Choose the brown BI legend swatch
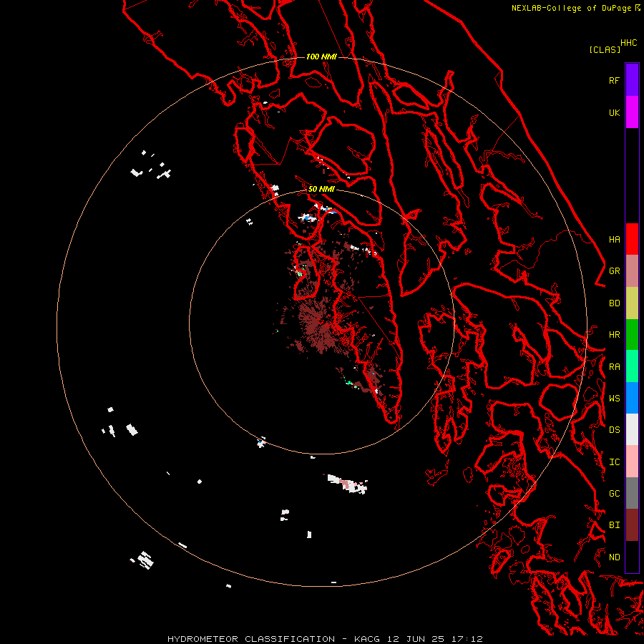Screen dimensions: 644x644 tap(632, 525)
